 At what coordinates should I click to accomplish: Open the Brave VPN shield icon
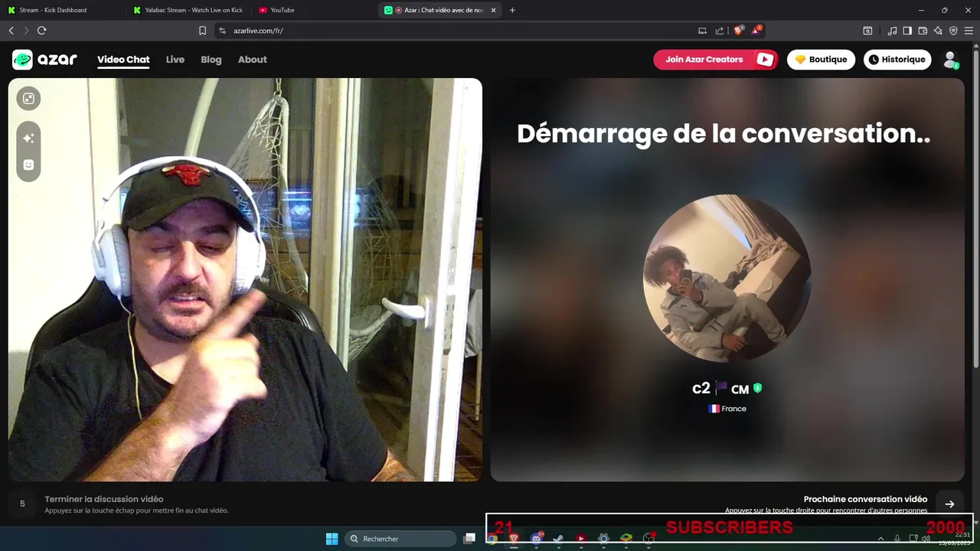pyautogui.click(x=953, y=31)
